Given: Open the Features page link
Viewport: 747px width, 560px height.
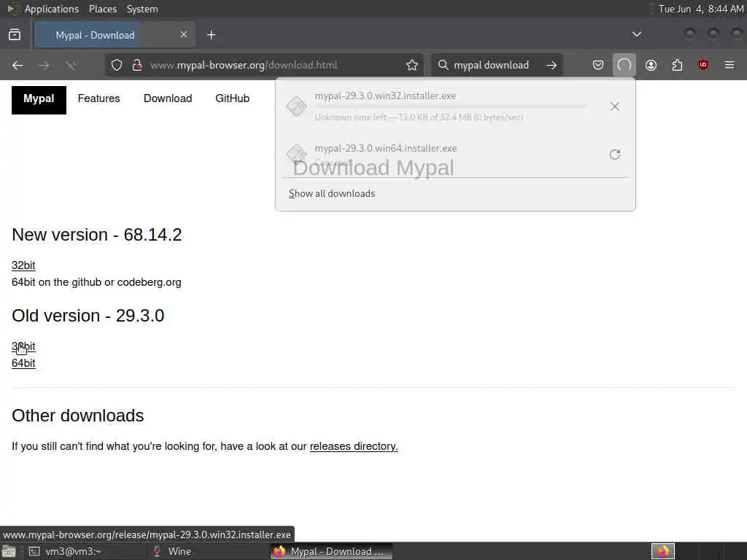Looking at the screenshot, I should pyautogui.click(x=98, y=98).
